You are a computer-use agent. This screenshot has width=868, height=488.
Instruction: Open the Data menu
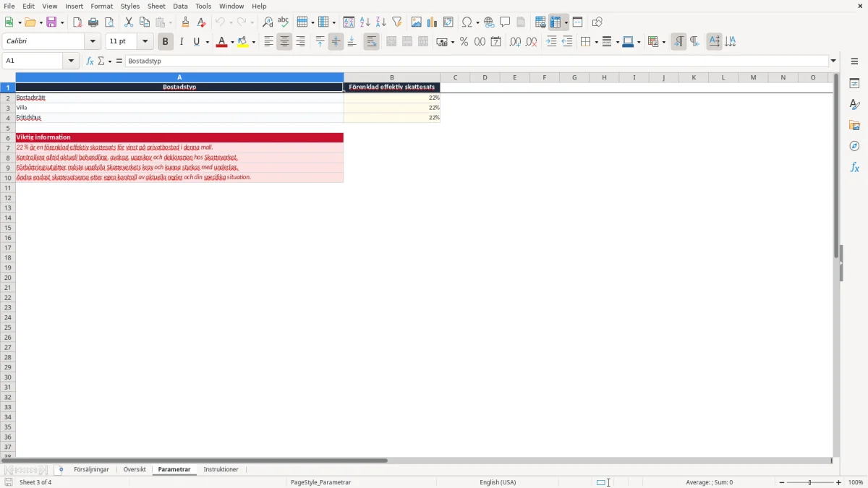click(x=180, y=6)
